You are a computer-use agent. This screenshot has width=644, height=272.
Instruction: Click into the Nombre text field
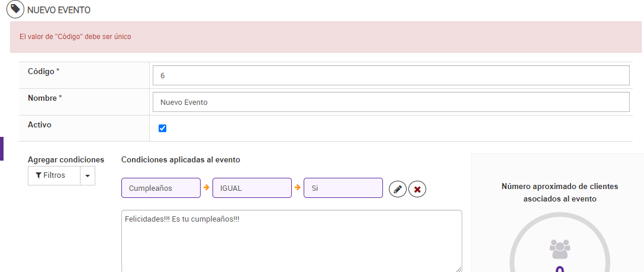391,102
